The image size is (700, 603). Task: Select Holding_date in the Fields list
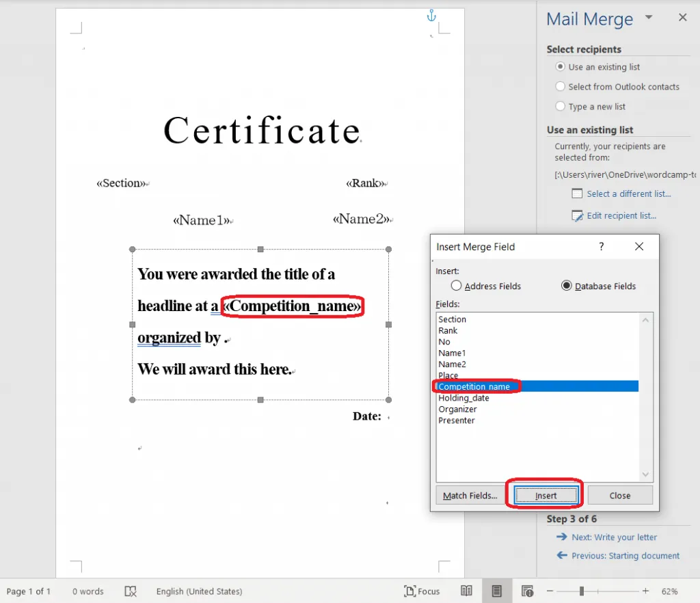tap(463, 398)
